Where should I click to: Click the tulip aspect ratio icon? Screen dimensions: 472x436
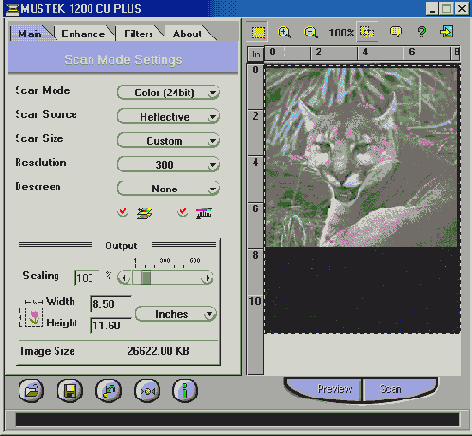click(34, 317)
